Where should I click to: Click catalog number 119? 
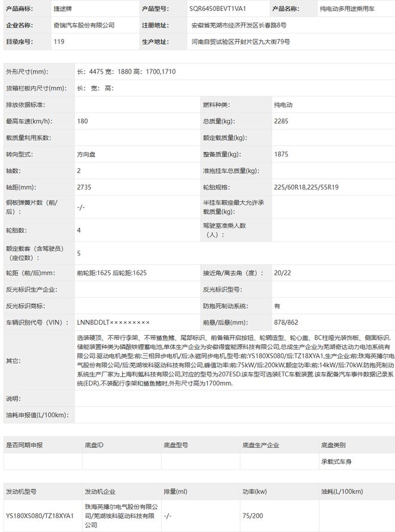pos(59,42)
